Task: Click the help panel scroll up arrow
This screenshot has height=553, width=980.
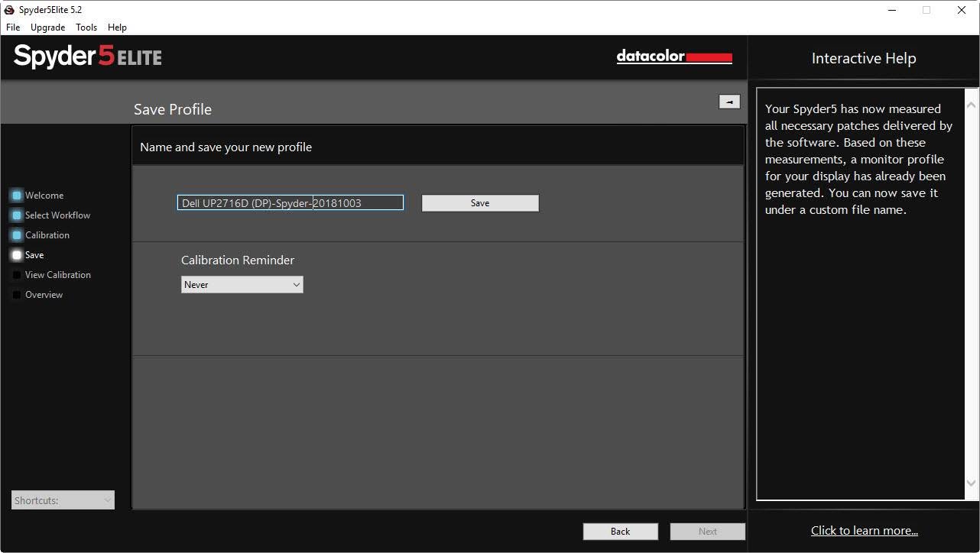Action: [x=972, y=104]
